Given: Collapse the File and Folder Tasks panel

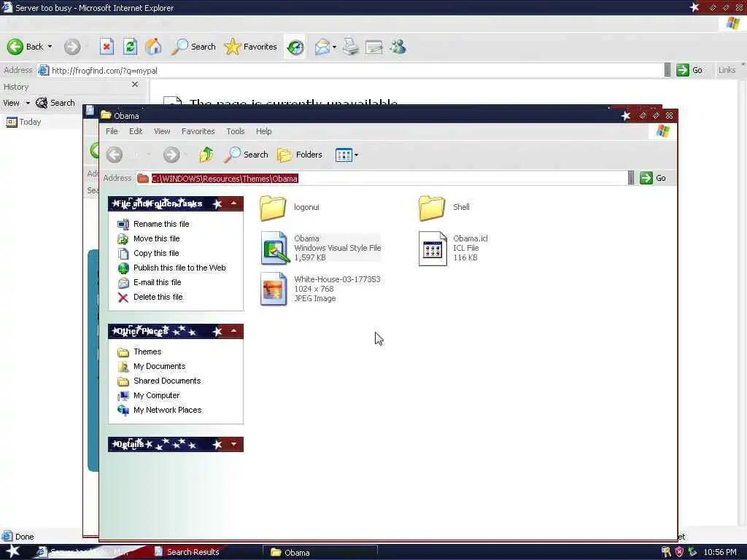Looking at the screenshot, I should [x=233, y=204].
